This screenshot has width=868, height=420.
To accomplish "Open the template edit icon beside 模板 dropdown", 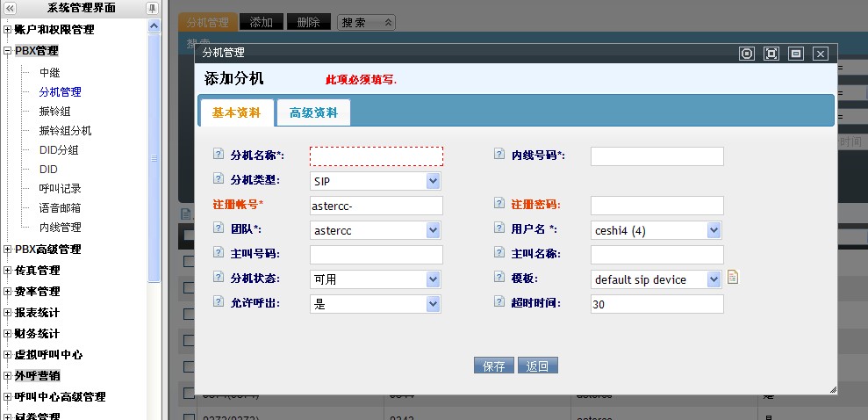I will coord(733,278).
